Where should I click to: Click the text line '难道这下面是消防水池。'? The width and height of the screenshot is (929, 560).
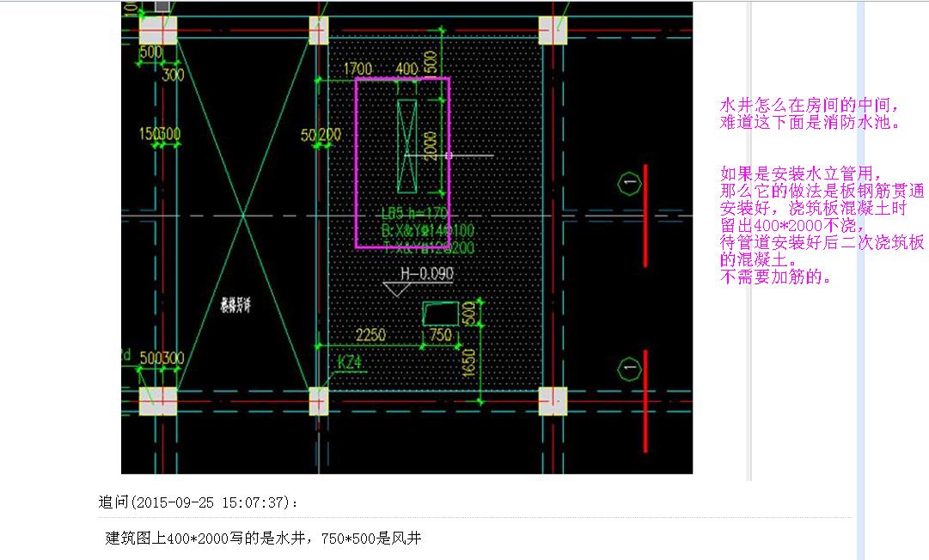coord(810,123)
